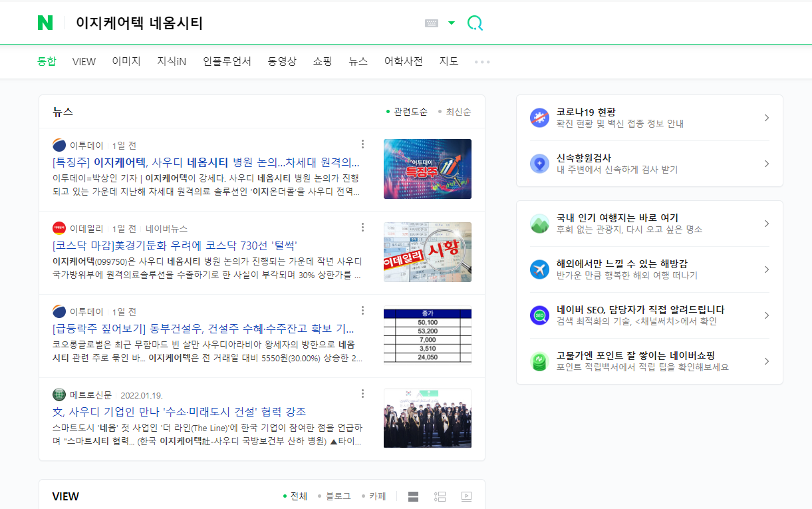Open the 네이버 SEO 담당자 link
The image size is (812, 509).
(x=640, y=309)
